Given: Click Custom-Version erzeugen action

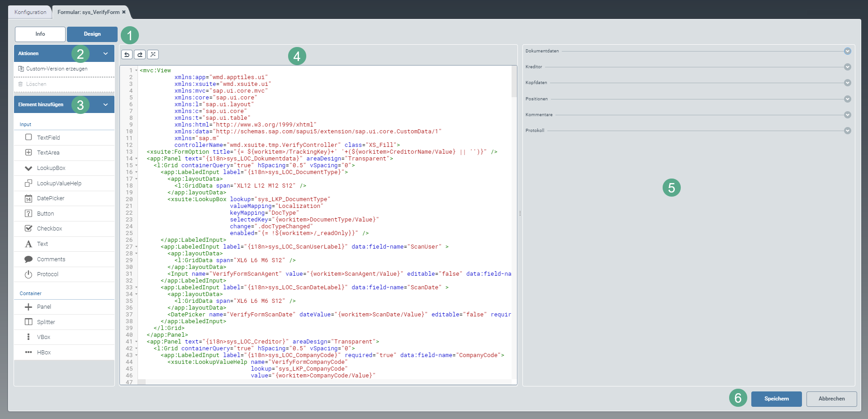Looking at the screenshot, I should point(57,69).
